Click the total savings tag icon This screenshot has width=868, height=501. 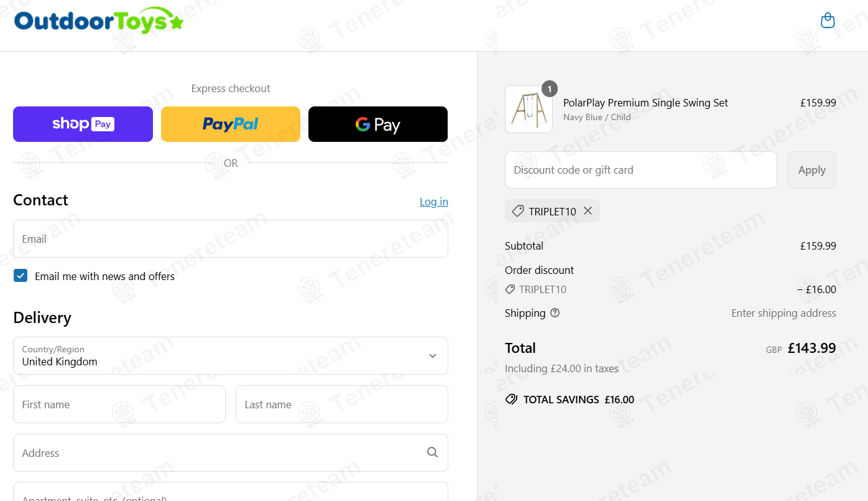point(511,400)
